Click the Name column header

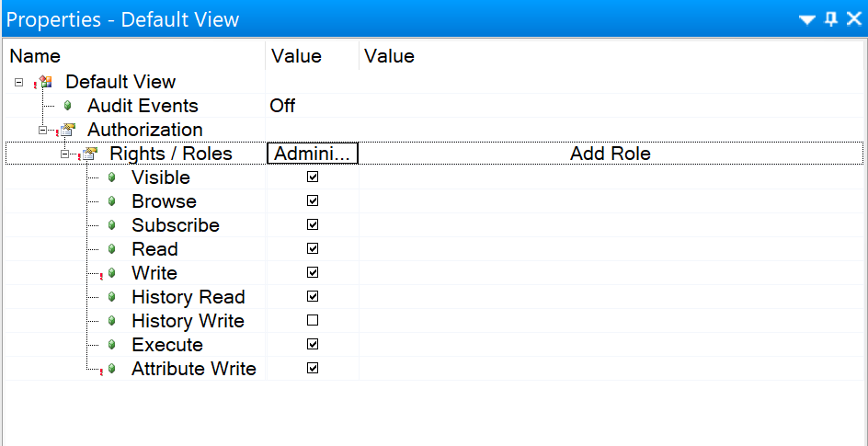[35, 56]
